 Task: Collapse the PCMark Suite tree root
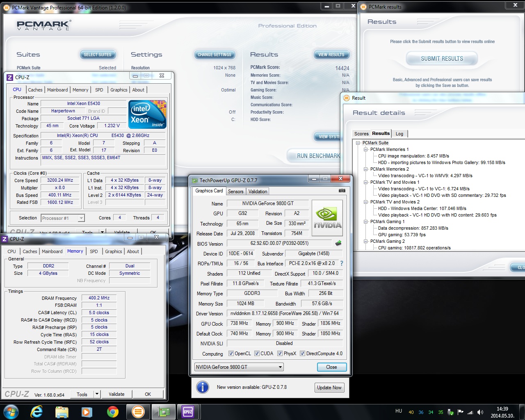tap(358, 143)
